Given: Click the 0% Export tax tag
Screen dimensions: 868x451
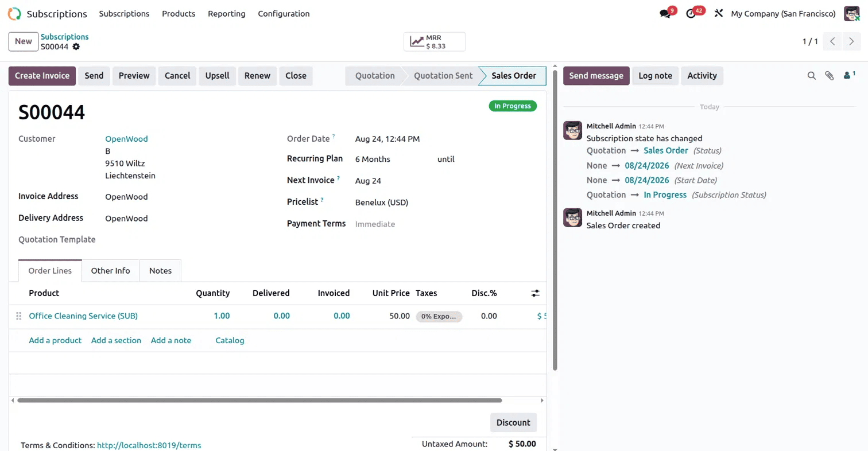Looking at the screenshot, I should point(439,316).
